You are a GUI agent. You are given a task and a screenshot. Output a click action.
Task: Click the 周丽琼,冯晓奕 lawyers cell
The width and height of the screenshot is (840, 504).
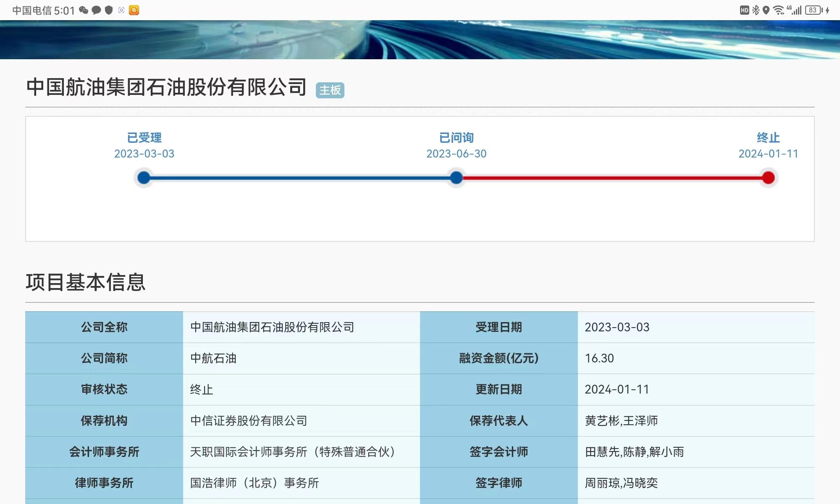click(696, 483)
